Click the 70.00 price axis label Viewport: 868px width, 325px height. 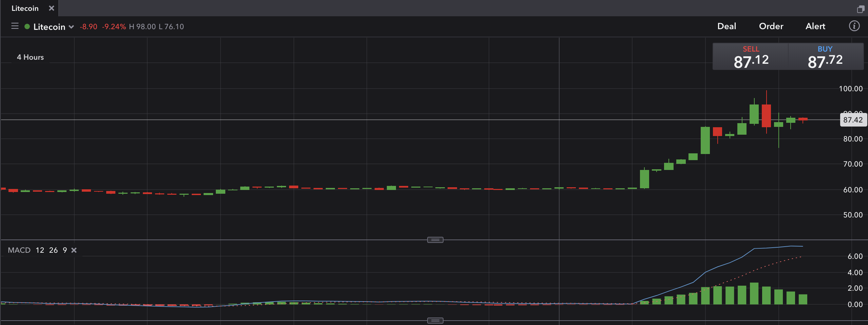[x=853, y=164]
